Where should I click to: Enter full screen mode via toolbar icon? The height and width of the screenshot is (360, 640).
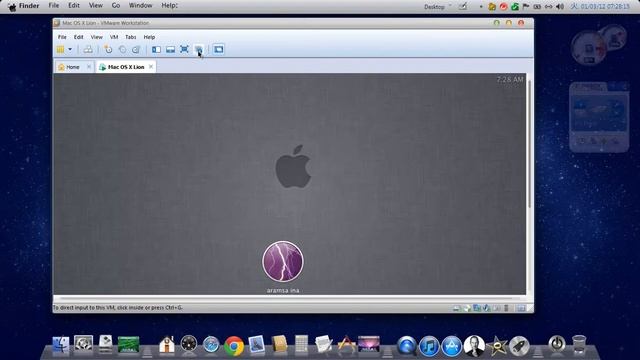click(x=184, y=49)
